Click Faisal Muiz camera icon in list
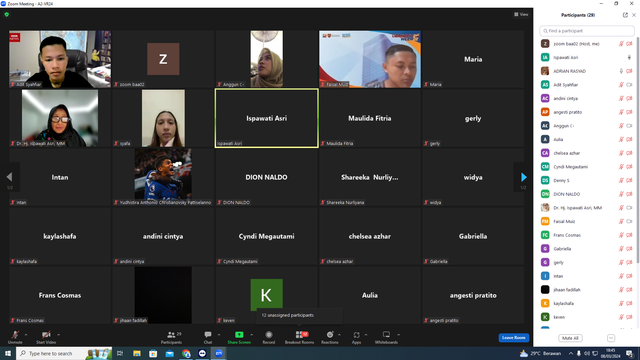The width and height of the screenshot is (640, 360). click(629, 221)
